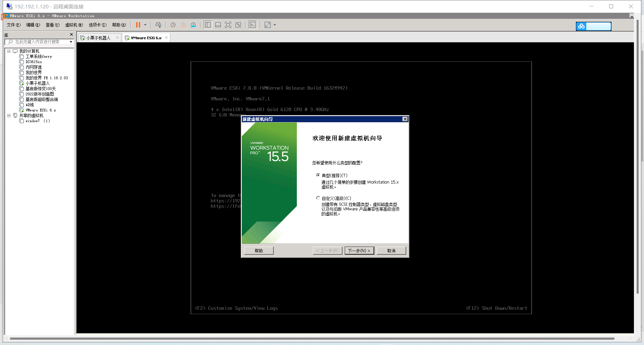Collapse the 我的计算机 tree node

pyautogui.click(x=9, y=51)
